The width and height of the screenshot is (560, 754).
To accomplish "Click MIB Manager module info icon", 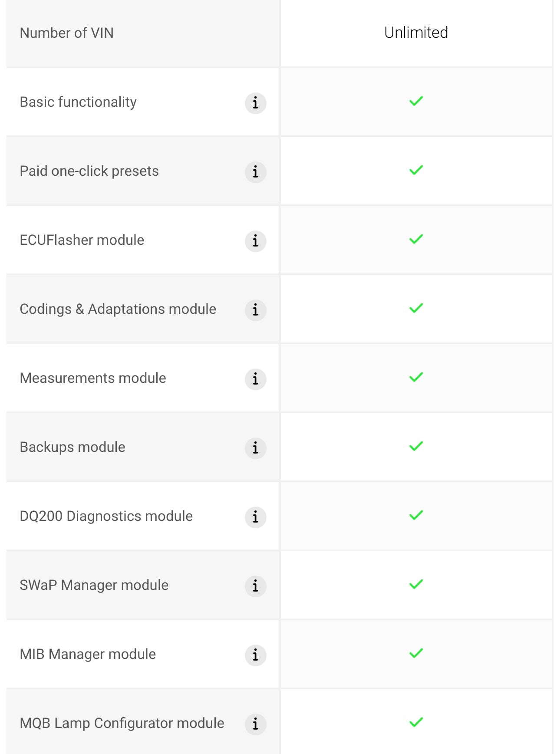I will tap(255, 655).
